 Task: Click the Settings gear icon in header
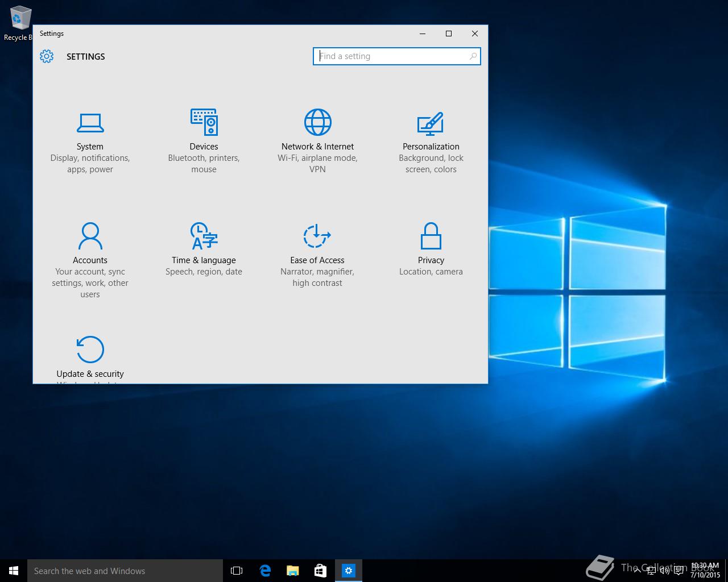coord(47,56)
